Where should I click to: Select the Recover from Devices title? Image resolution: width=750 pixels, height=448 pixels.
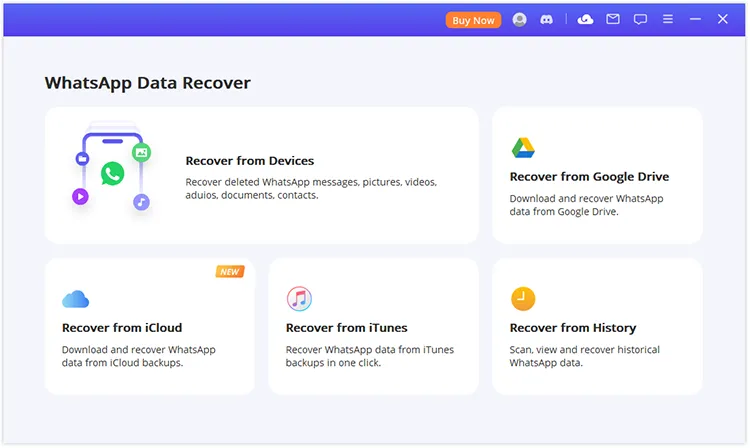[250, 161]
